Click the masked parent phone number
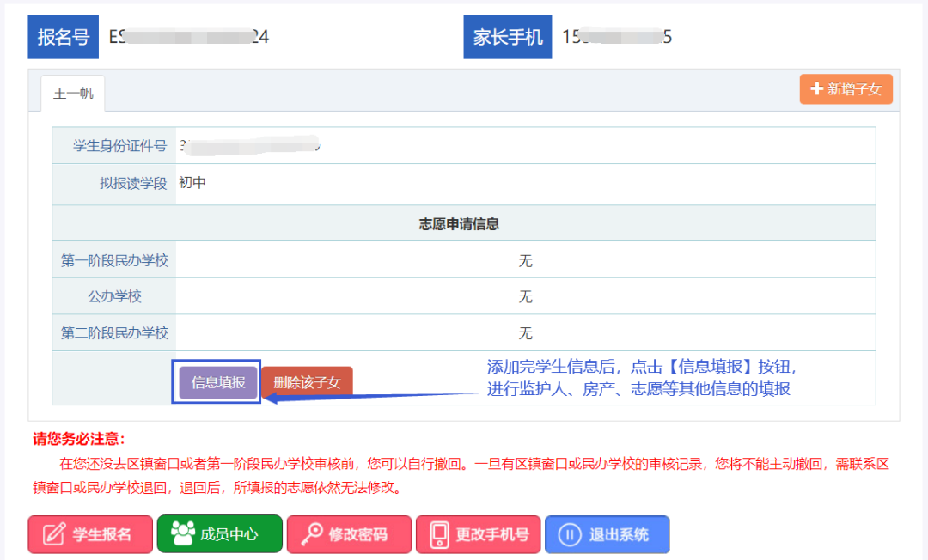Viewport: 928px width, 560px height. [617, 37]
